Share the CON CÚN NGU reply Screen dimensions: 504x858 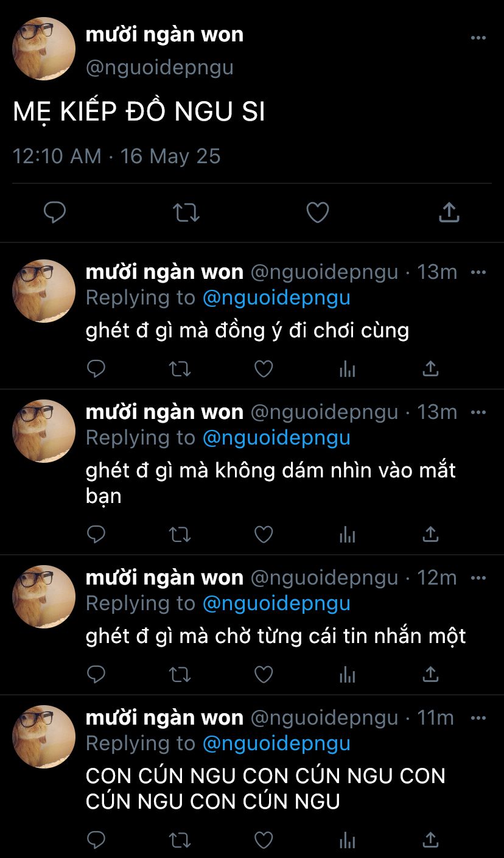pos(430,840)
